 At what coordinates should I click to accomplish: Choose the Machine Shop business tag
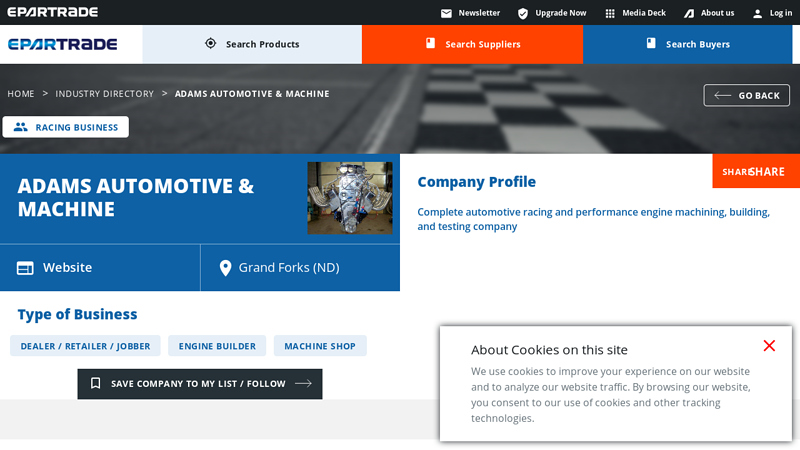320,346
